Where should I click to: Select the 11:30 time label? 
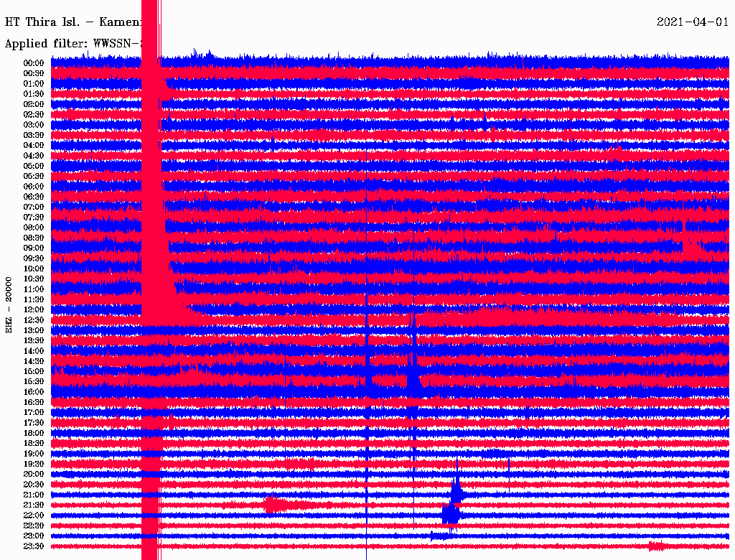coord(34,299)
